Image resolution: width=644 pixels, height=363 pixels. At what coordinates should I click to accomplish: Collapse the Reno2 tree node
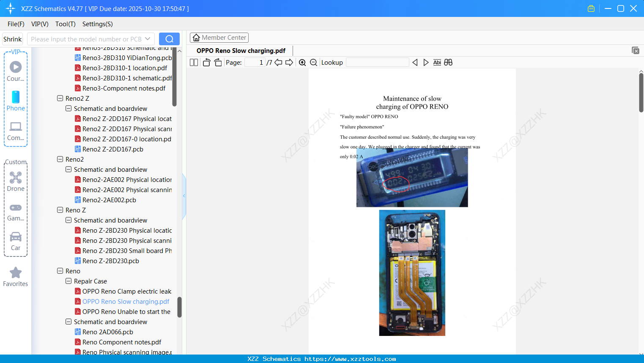(60, 159)
